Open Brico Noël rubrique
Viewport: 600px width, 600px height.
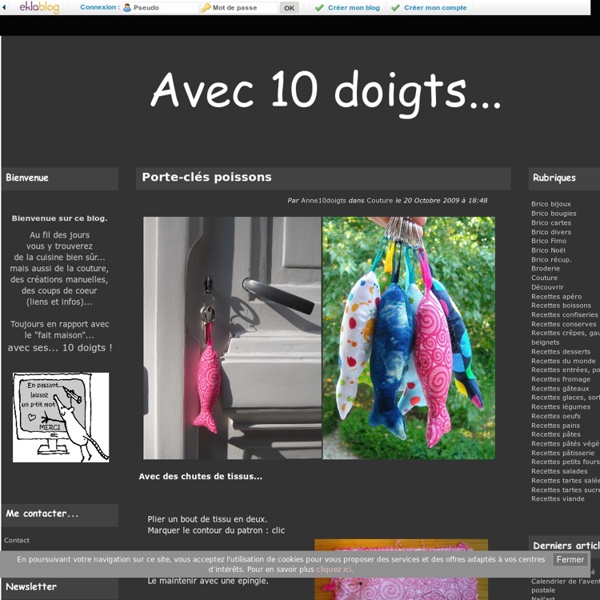click(548, 250)
